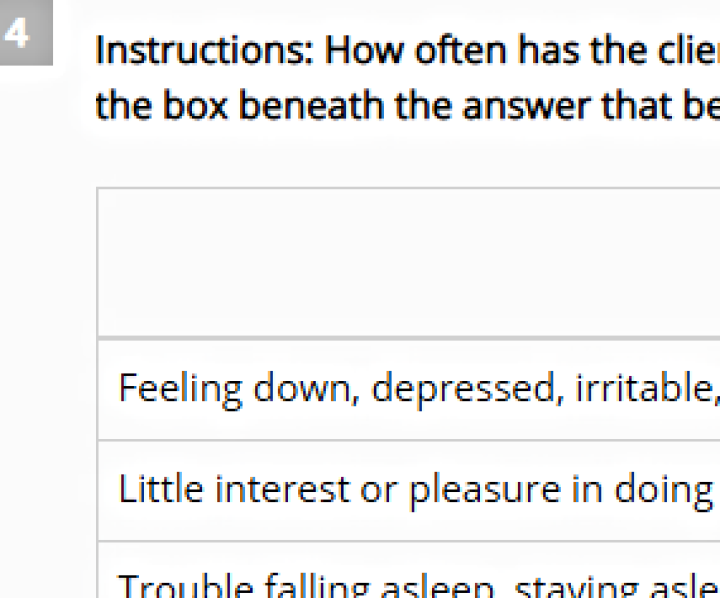Click the word "Little" in second row
Viewport: 720px width, 598px height.
pos(150,489)
